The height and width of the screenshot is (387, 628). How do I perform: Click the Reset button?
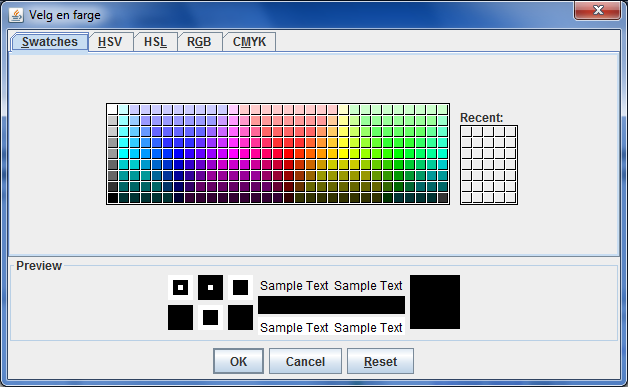click(x=380, y=361)
